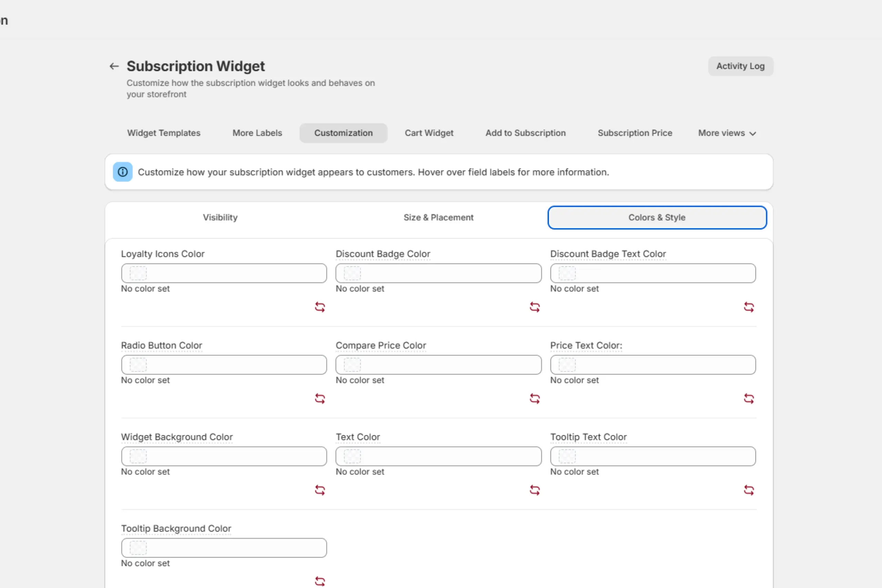Reset the Radio Button Color
The width and height of the screenshot is (882, 588).
(x=320, y=399)
